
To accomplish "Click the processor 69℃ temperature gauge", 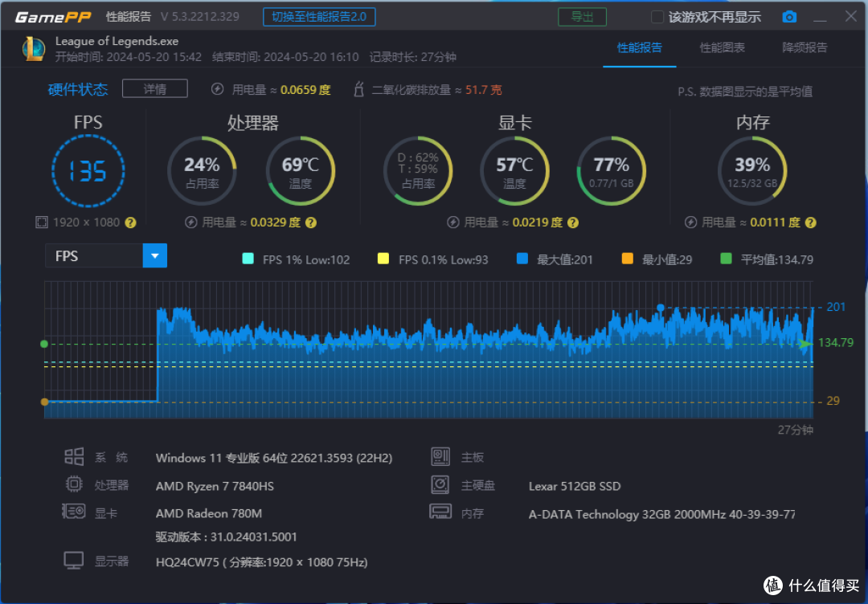I will 301,171.
